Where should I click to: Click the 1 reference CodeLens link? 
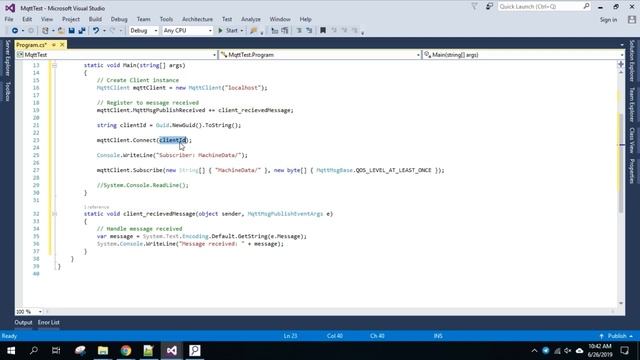(x=96, y=207)
